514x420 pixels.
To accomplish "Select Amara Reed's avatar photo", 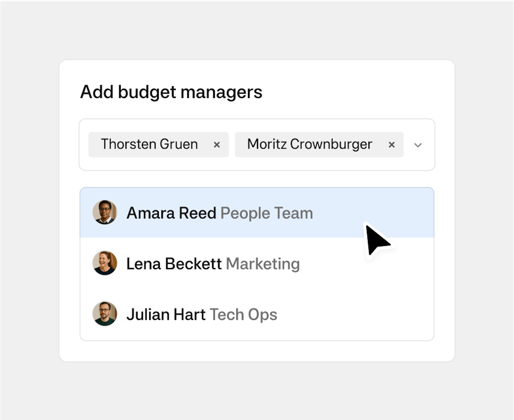I will tap(105, 212).
